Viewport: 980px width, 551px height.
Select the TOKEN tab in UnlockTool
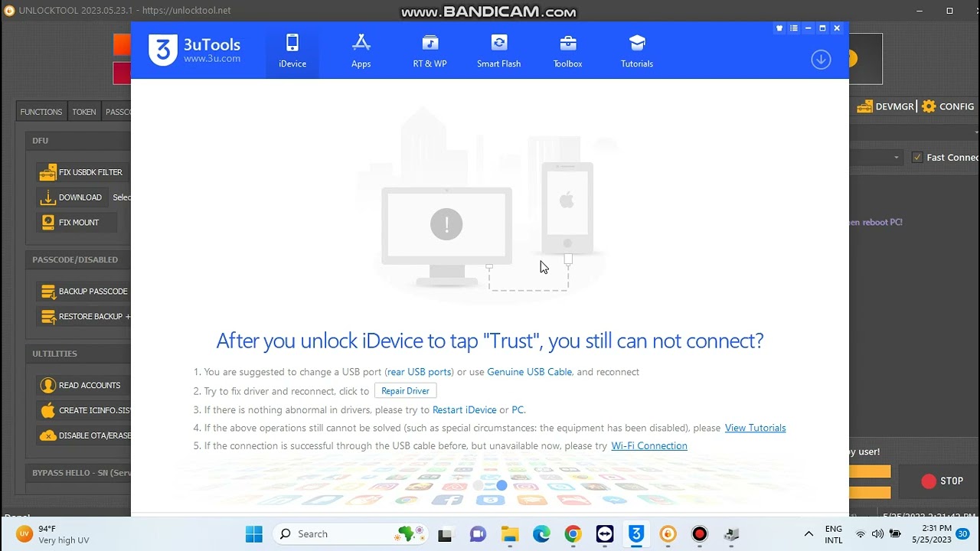point(84,112)
